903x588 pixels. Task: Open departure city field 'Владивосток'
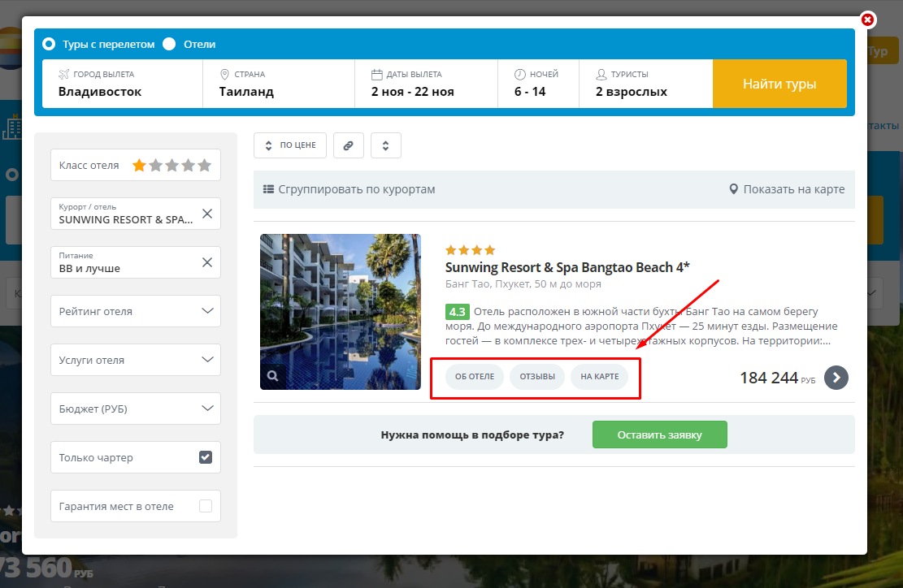(x=122, y=84)
